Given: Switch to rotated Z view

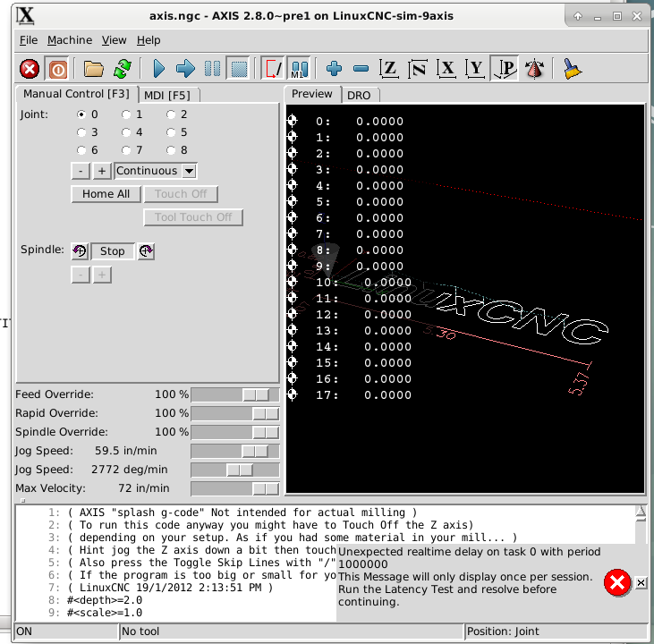Looking at the screenshot, I should [x=418, y=69].
